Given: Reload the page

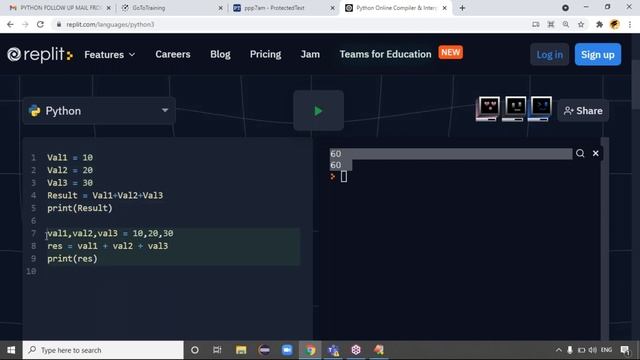Looking at the screenshot, I should 40,24.
